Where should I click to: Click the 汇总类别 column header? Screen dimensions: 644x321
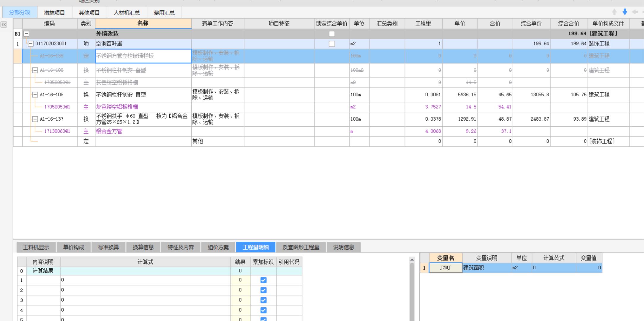[x=387, y=23]
